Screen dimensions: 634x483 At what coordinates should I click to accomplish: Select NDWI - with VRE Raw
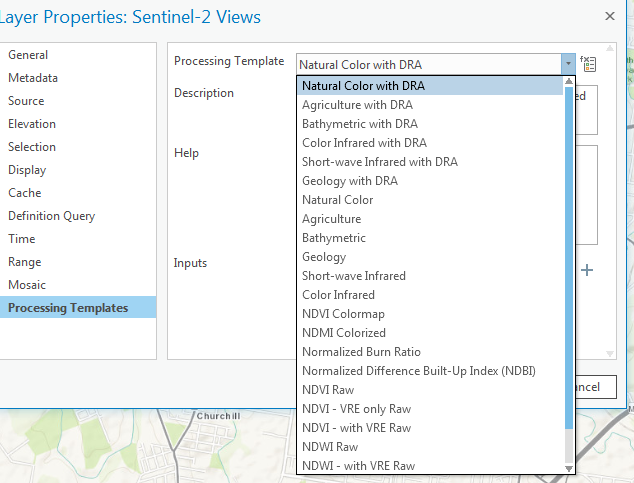tap(430, 466)
